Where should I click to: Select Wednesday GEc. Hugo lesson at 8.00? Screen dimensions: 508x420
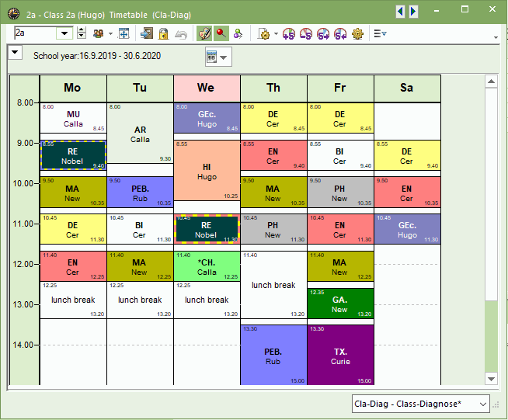(207, 118)
